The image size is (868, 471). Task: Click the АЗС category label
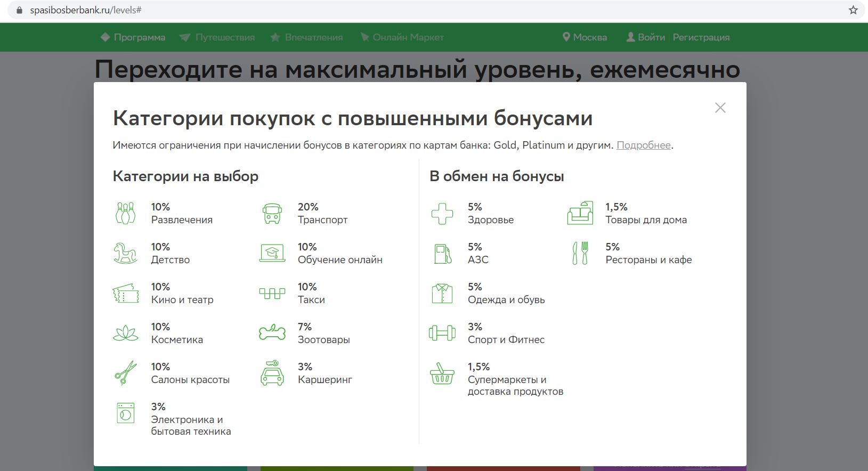pos(478,260)
